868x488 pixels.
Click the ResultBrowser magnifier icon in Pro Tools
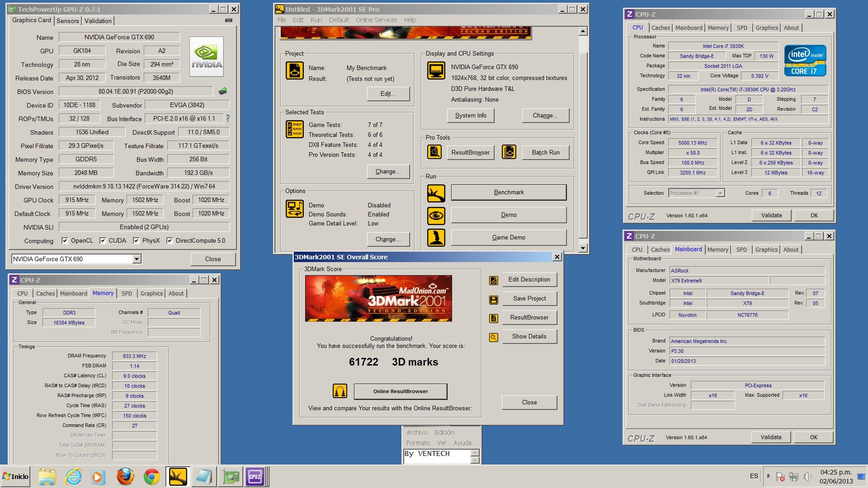click(434, 152)
